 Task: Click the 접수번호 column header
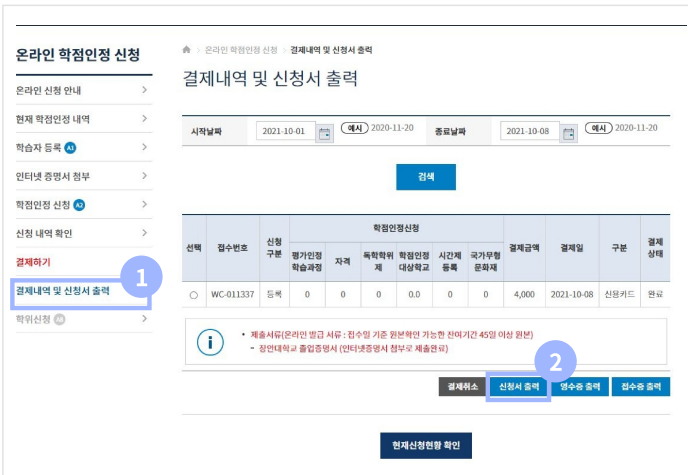tap(233, 248)
